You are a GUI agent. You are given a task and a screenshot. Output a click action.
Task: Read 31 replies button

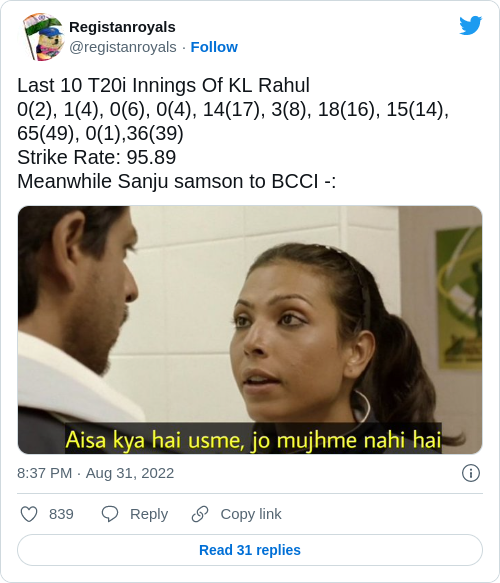250,550
